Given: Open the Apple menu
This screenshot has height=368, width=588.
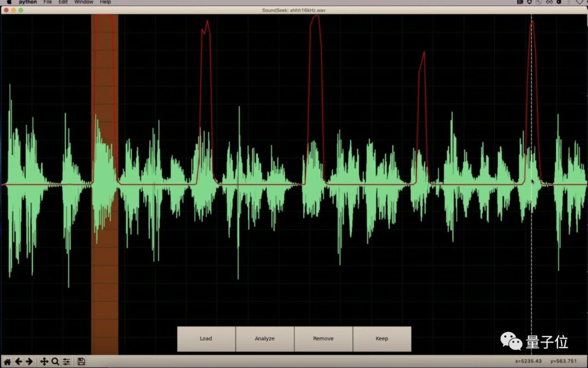Looking at the screenshot, I should point(9,2).
